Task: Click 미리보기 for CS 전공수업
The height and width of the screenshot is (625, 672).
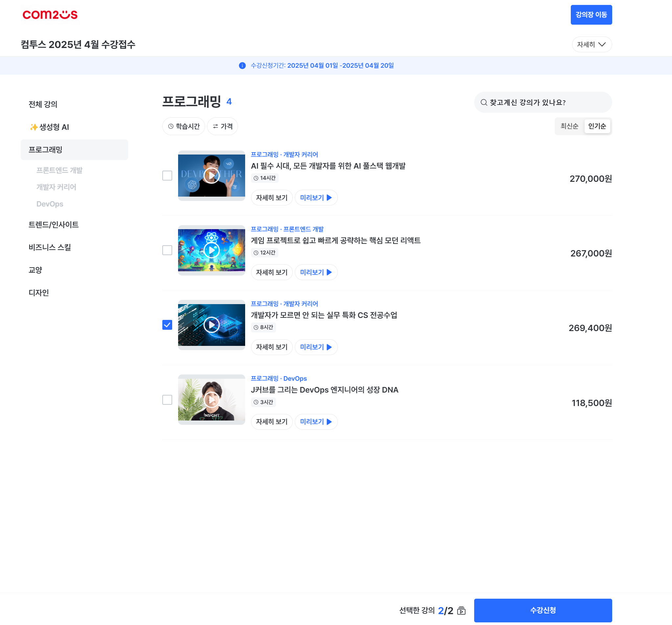Action: pyautogui.click(x=316, y=347)
